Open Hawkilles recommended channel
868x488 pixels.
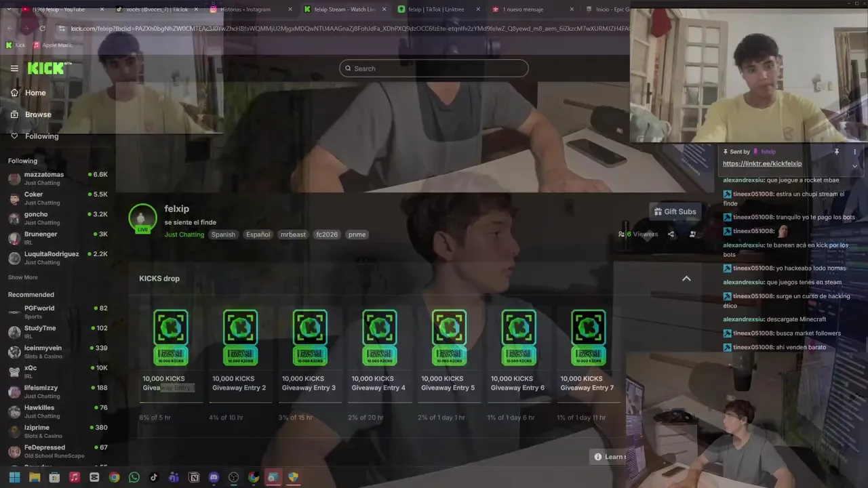pyautogui.click(x=58, y=412)
